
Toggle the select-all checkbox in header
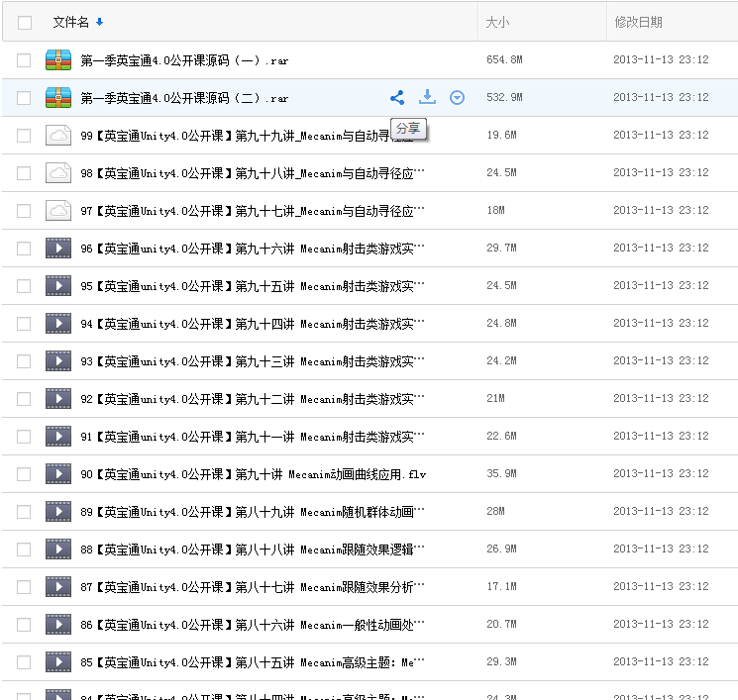pyautogui.click(x=25, y=23)
